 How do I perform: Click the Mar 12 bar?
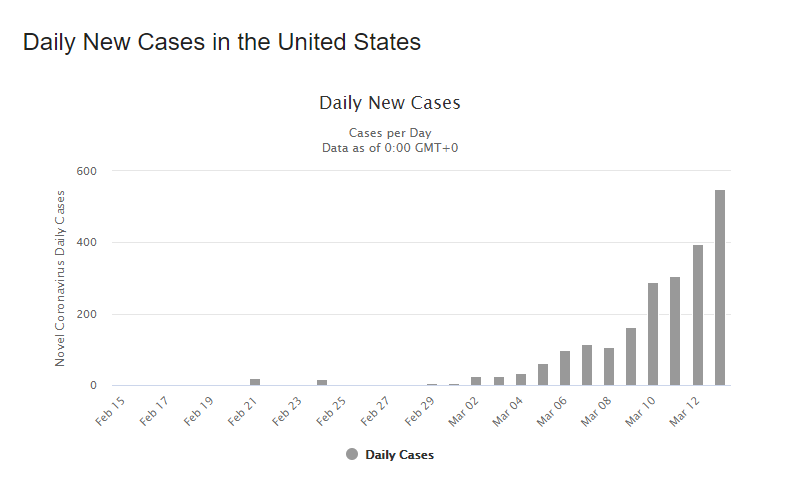[698, 315]
